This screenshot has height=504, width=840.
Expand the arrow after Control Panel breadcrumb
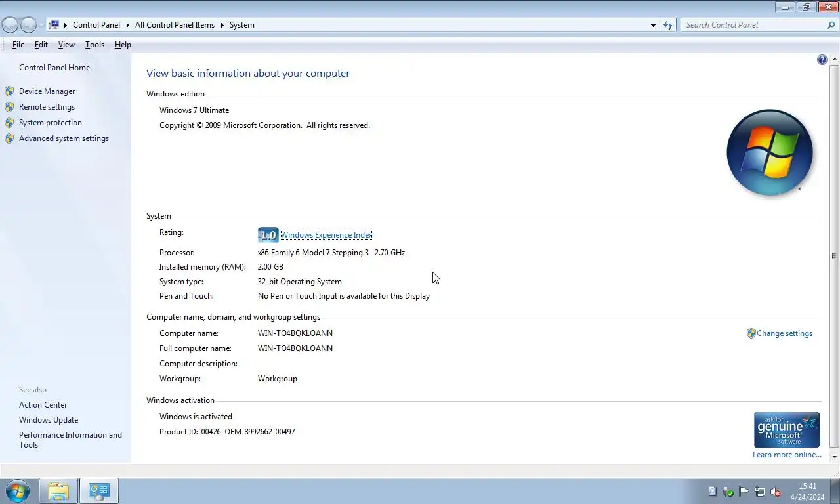coord(127,25)
